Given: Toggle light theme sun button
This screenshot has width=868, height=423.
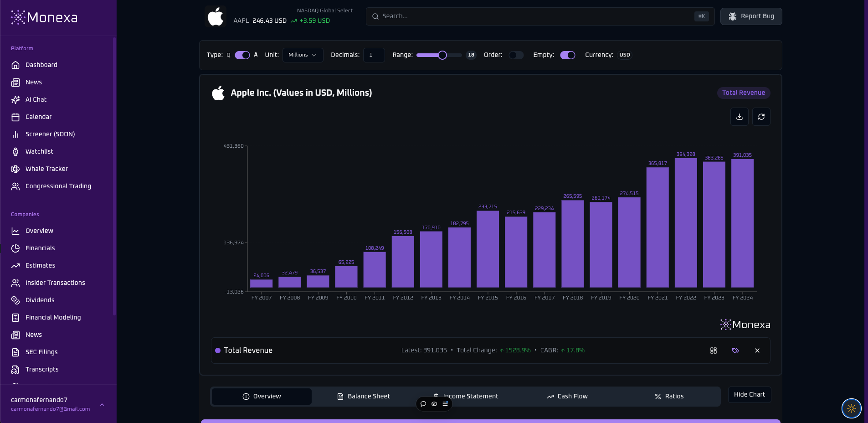Looking at the screenshot, I should tap(851, 408).
